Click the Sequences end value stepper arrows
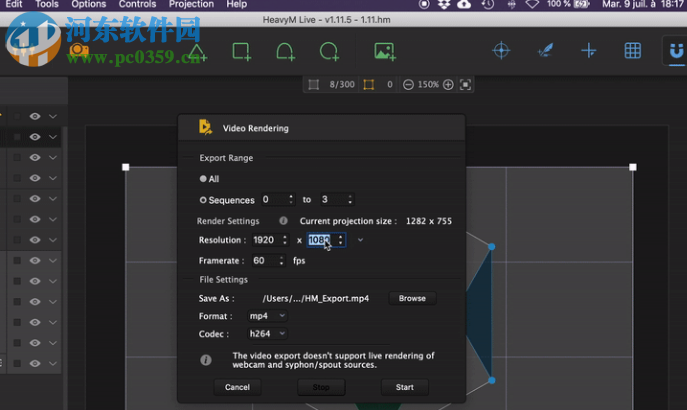The width and height of the screenshot is (687, 410). click(350, 199)
